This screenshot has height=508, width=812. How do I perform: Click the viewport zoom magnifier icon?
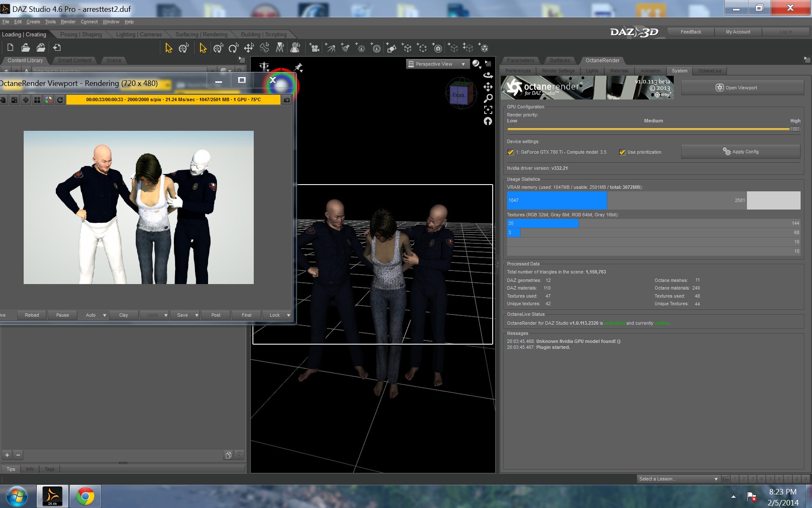pos(488,99)
